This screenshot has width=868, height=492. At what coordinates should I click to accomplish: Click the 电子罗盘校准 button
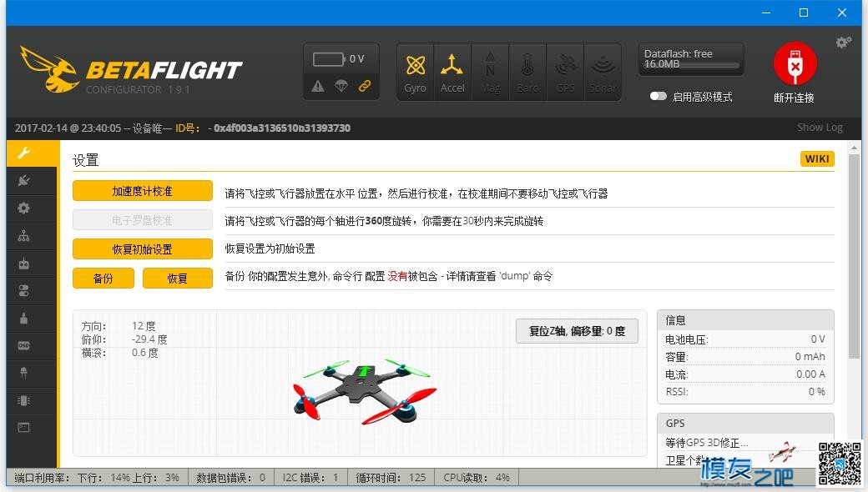(x=142, y=220)
